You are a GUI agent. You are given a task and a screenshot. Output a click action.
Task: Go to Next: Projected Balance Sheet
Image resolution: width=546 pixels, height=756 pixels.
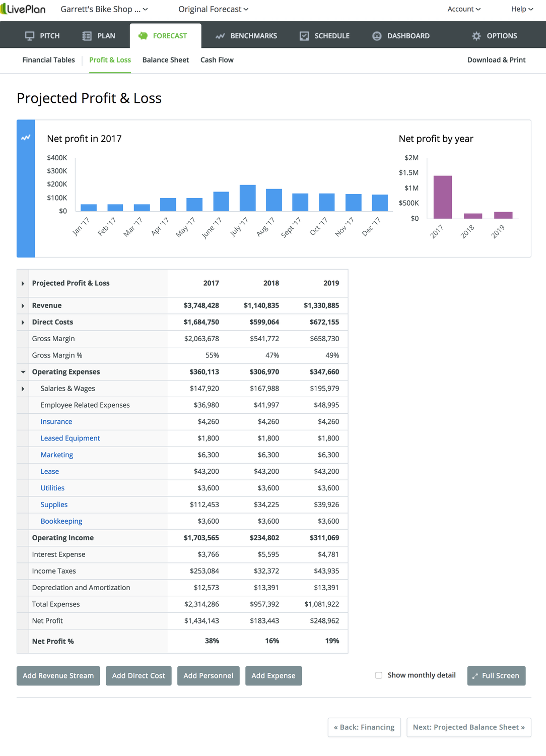468,727
